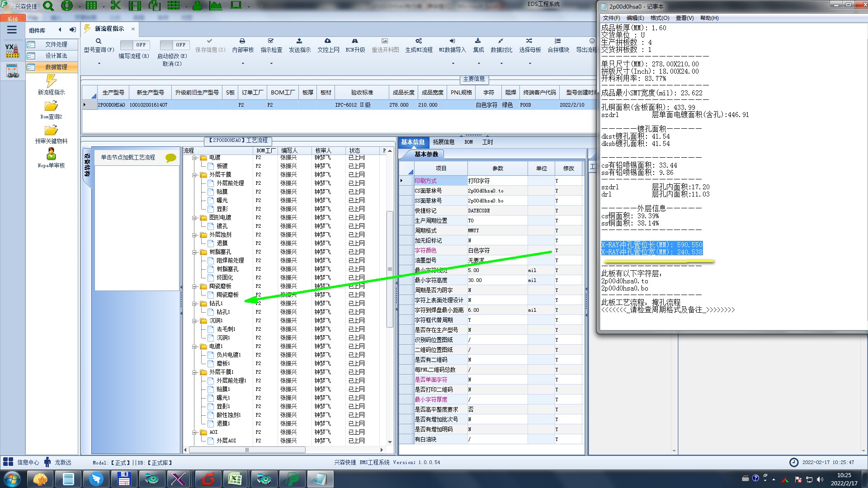Click the area chart icon in top toolbar
868x488 pixels.
(216, 6)
